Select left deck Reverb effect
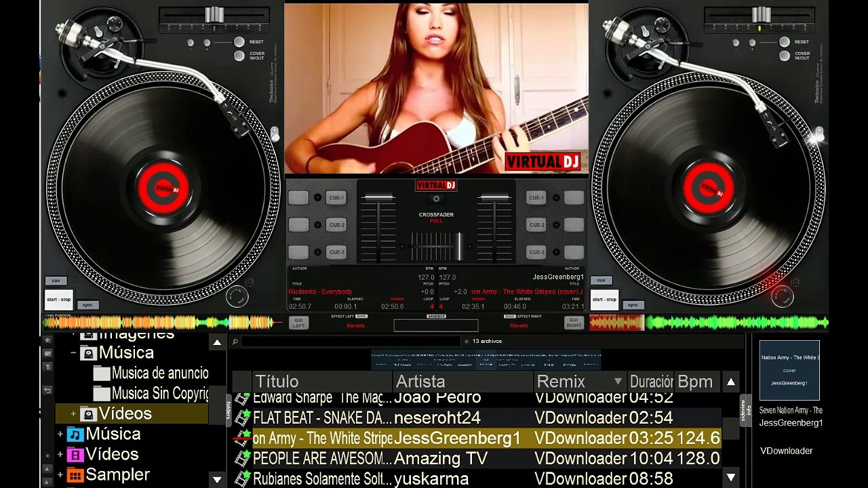868x488 pixels. 356,326
